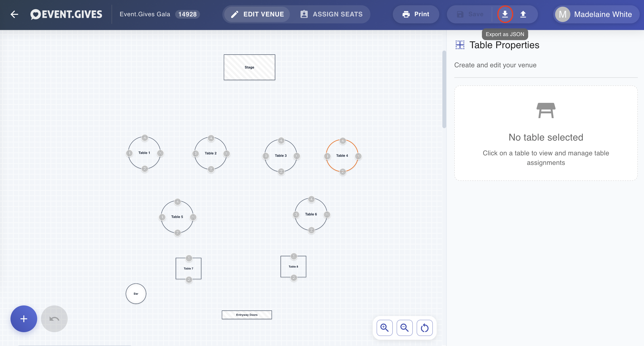The width and height of the screenshot is (644, 346).
Task: Select the Bar element
Action: 136,294
